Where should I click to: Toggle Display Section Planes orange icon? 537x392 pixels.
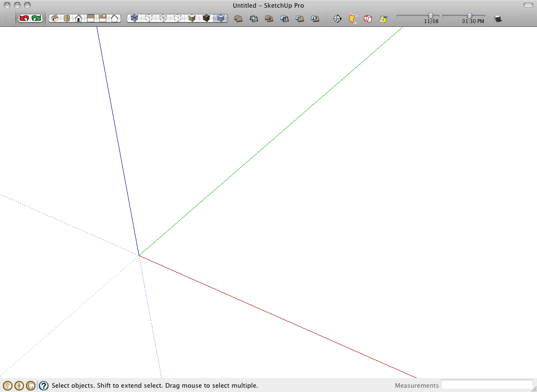point(352,19)
